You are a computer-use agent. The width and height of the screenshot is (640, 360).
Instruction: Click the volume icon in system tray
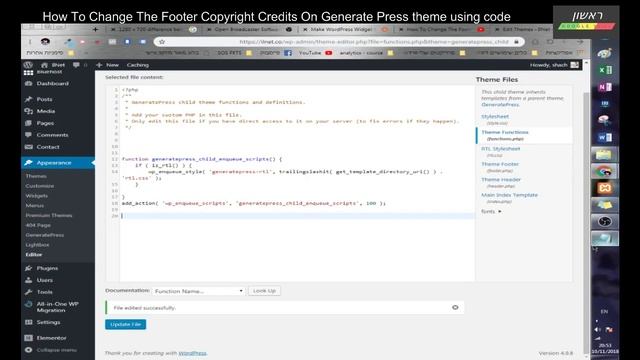click(x=597, y=329)
